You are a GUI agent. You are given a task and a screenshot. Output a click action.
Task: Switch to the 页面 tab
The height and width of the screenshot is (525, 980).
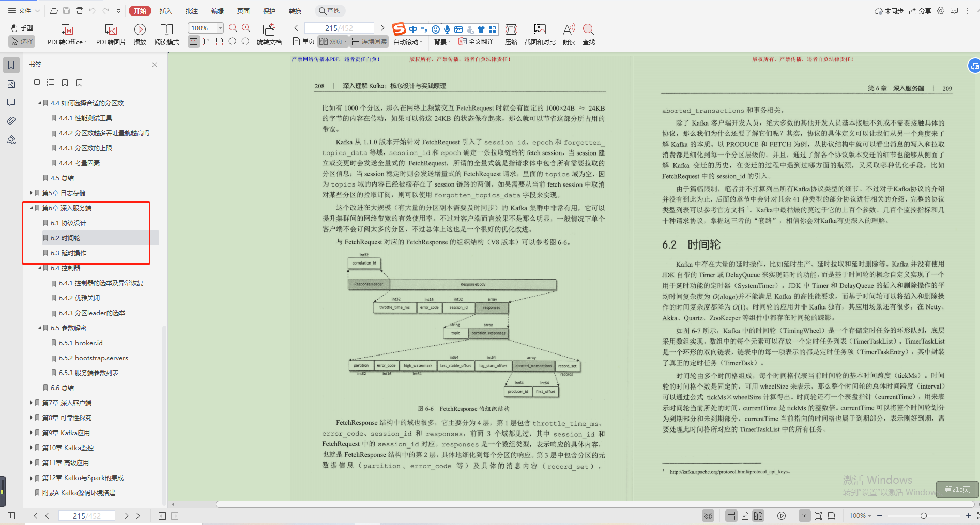pos(243,11)
